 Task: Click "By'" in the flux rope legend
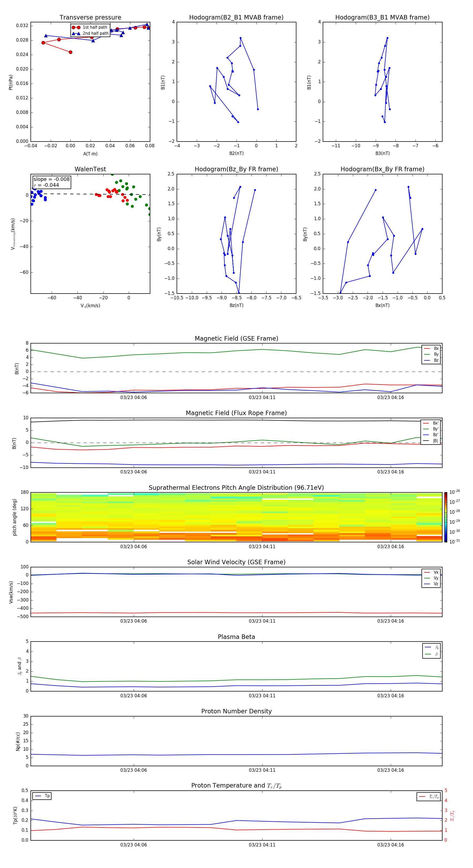pyautogui.click(x=431, y=429)
